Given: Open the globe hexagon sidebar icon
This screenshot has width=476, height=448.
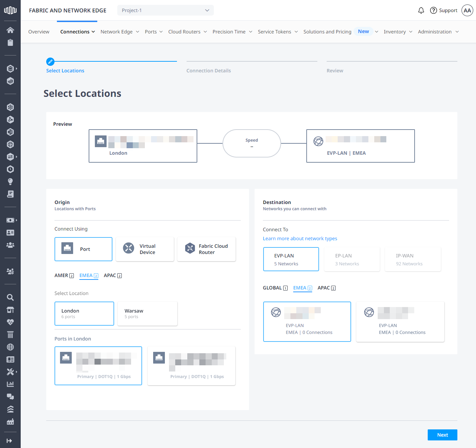Looking at the screenshot, I should (10, 144).
